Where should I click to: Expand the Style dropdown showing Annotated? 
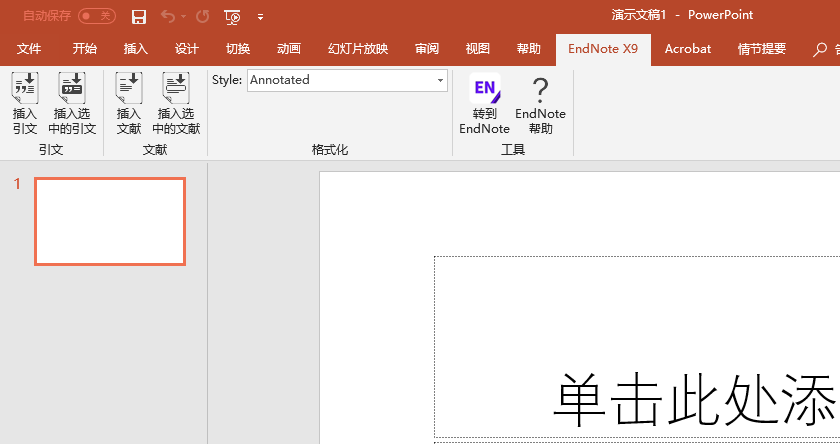[440, 80]
